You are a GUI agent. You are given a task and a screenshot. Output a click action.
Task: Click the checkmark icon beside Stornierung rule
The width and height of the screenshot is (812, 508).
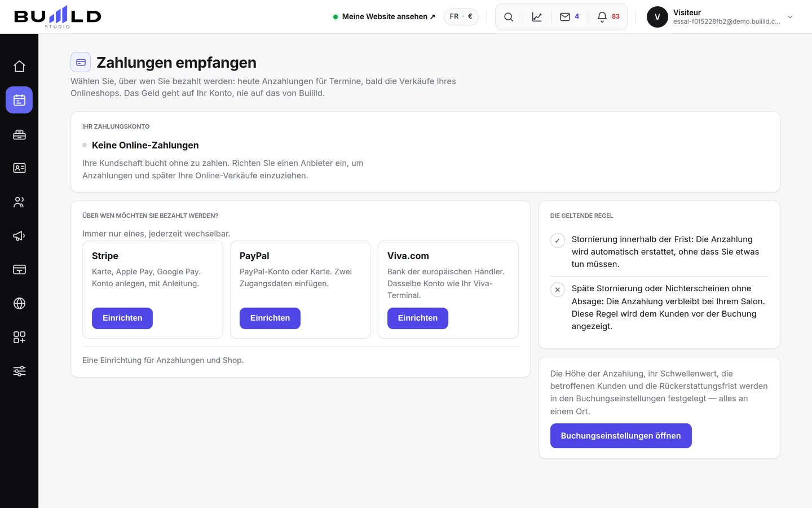click(x=558, y=240)
